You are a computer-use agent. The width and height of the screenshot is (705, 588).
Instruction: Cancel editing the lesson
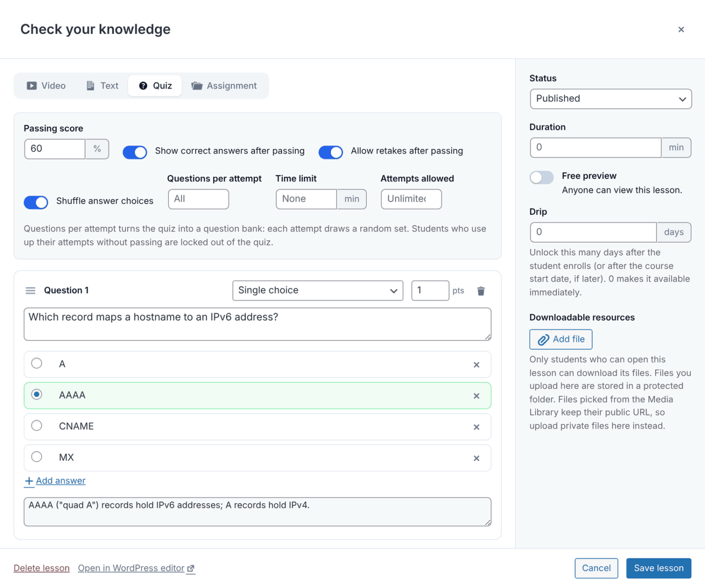coord(596,568)
